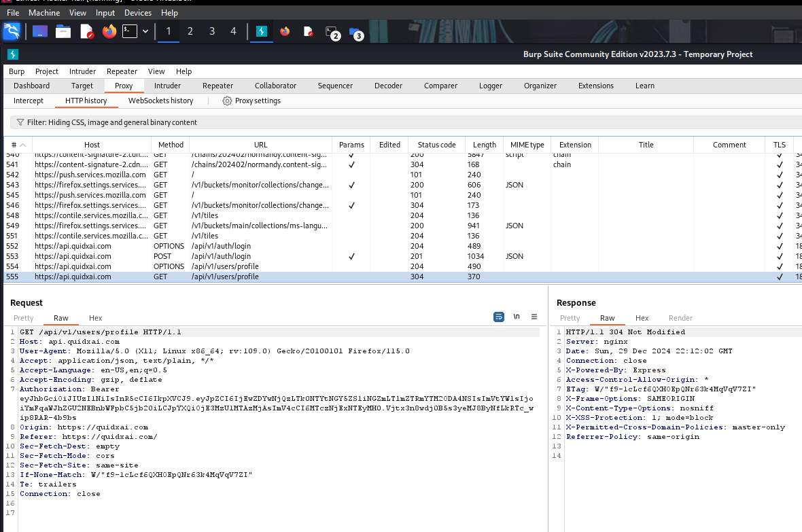Open the Help menu in Burp

click(184, 71)
